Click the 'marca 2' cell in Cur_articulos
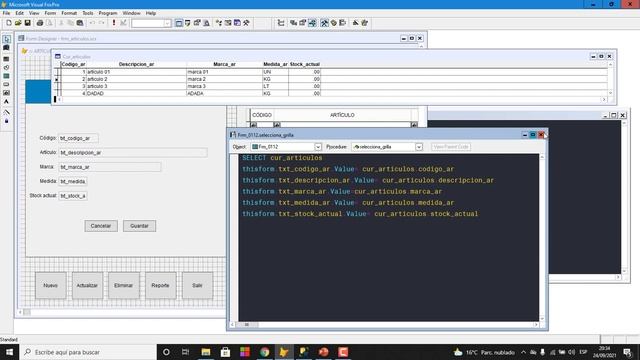This screenshot has height=360, width=640. [224, 79]
